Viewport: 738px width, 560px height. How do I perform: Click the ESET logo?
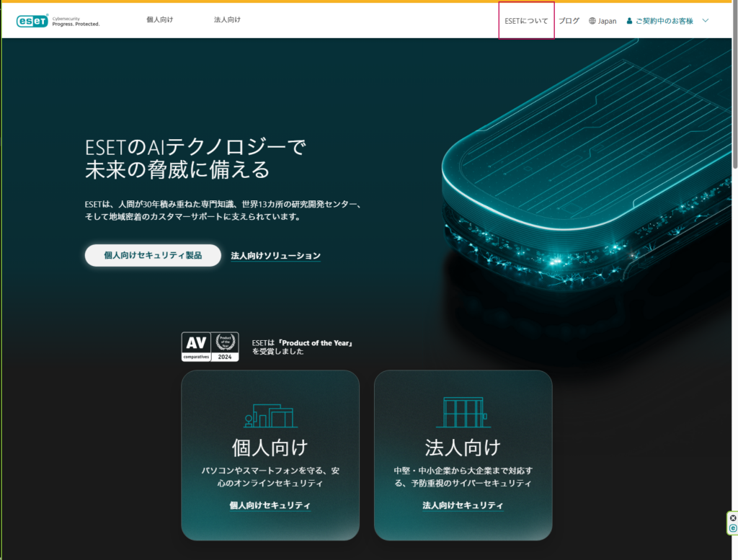(x=32, y=21)
